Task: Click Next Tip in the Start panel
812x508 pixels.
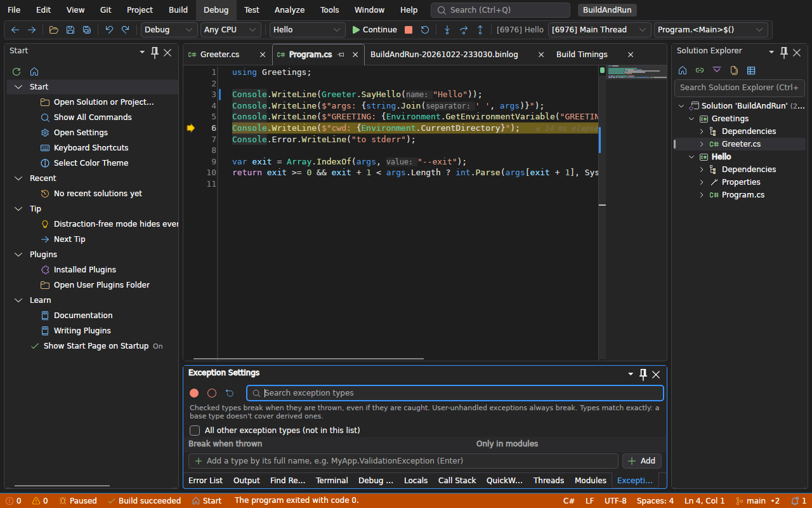Action: (x=70, y=239)
